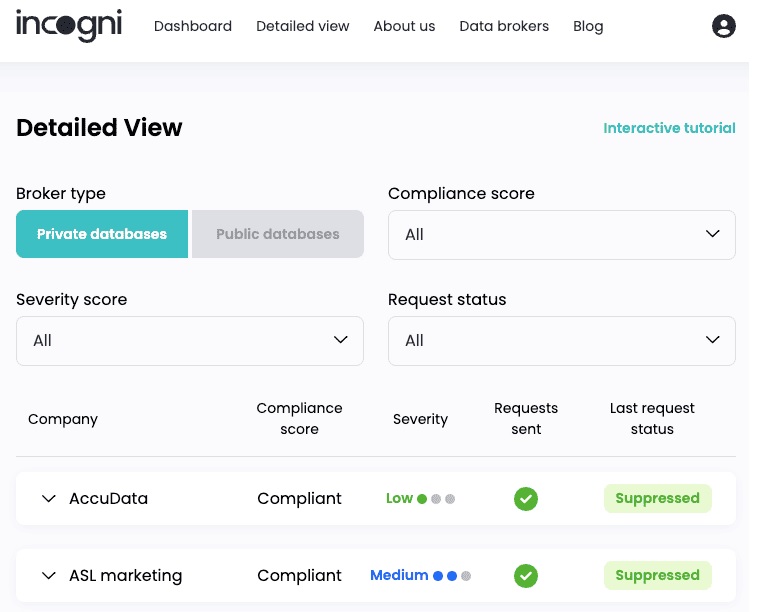The width and height of the screenshot is (758, 612).
Task: Open the Severity score dropdown
Action: click(x=190, y=341)
